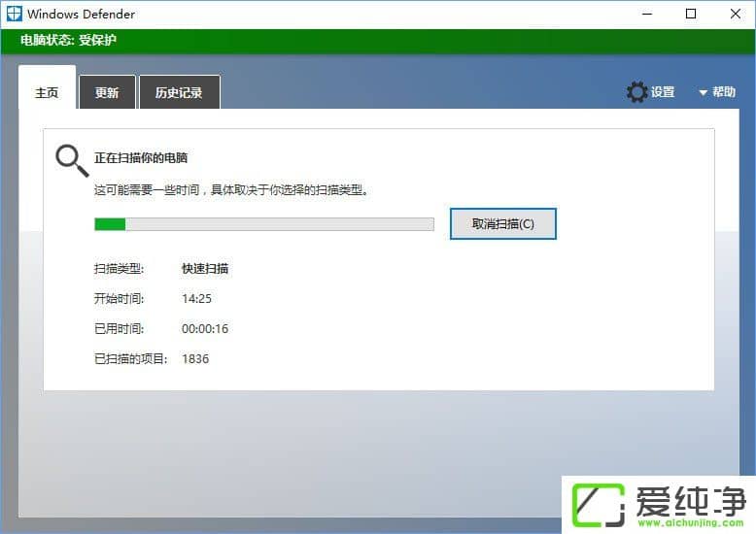This screenshot has height=534, width=756.
Task: Switch to the 主页 tab
Action: point(47,93)
